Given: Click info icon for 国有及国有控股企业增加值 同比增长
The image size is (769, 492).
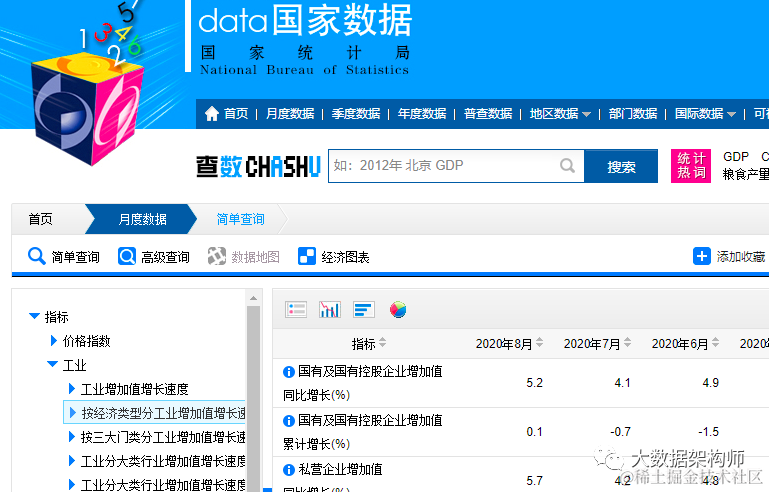Looking at the screenshot, I should [289, 372].
